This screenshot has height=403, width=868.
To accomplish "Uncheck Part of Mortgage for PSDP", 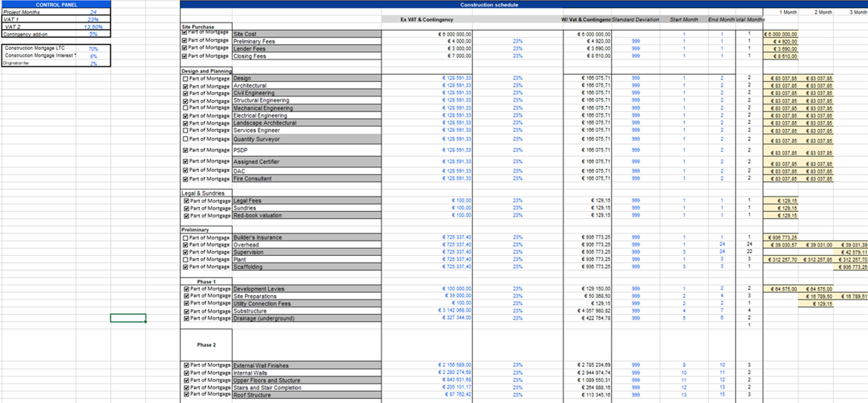I will coord(186,150).
